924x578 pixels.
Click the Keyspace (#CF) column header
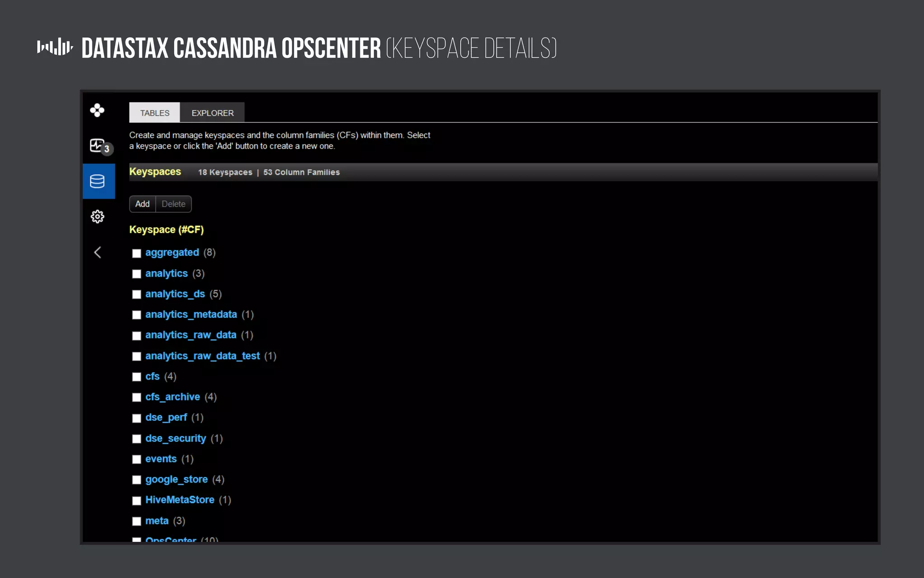pyautogui.click(x=166, y=229)
